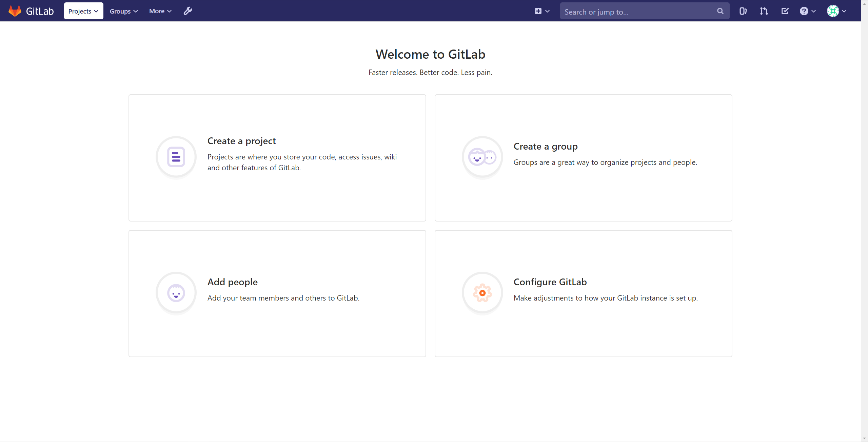Open the new item plus icon
The image size is (868, 442).
[538, 11]
